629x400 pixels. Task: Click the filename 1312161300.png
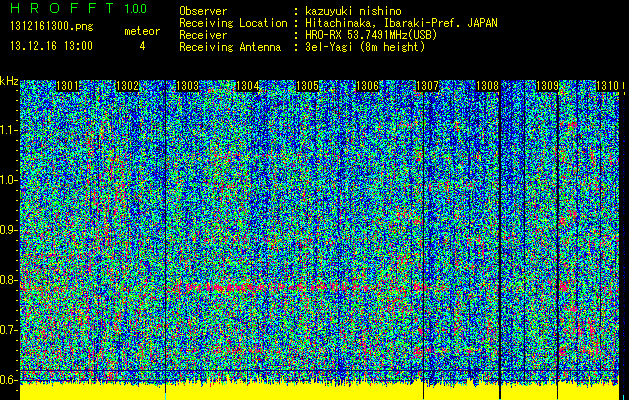click(x=50, y=27)
